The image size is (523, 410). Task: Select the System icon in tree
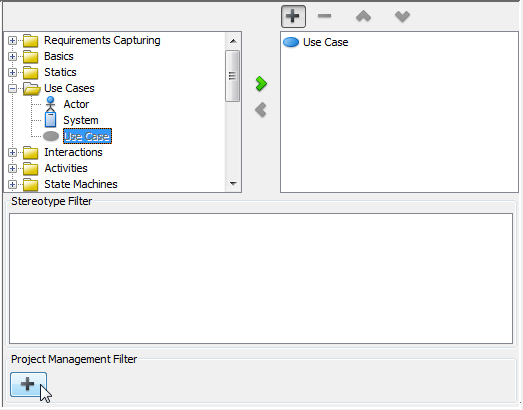click(50, 120)
